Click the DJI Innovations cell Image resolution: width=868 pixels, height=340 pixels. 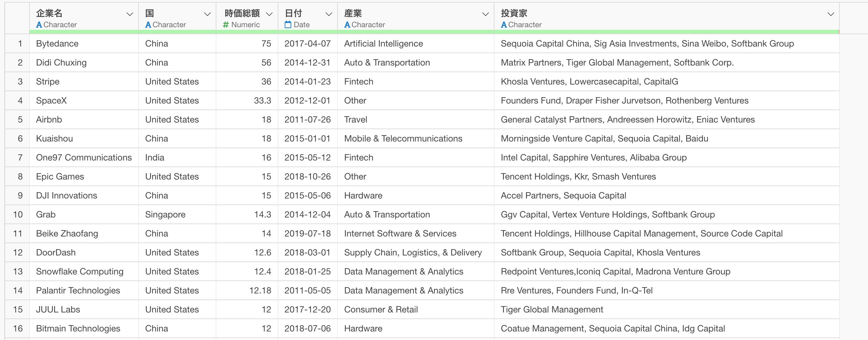pyautogui.click(x=84, y=195)
